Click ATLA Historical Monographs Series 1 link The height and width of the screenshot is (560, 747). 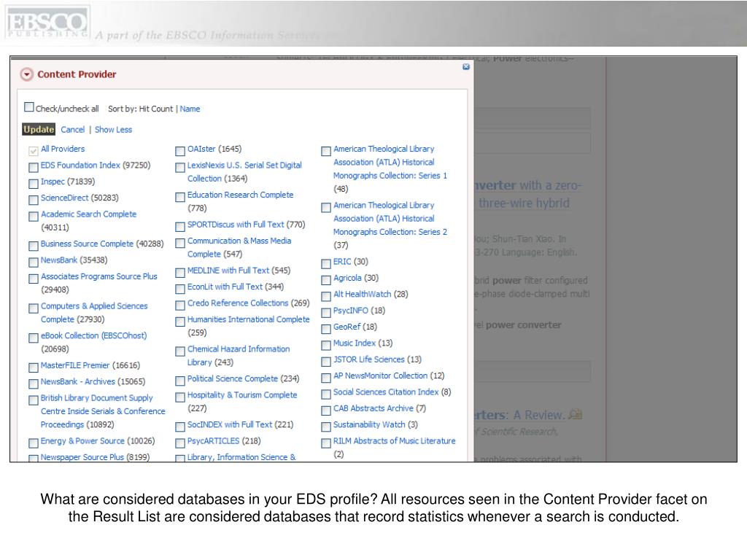390,162
